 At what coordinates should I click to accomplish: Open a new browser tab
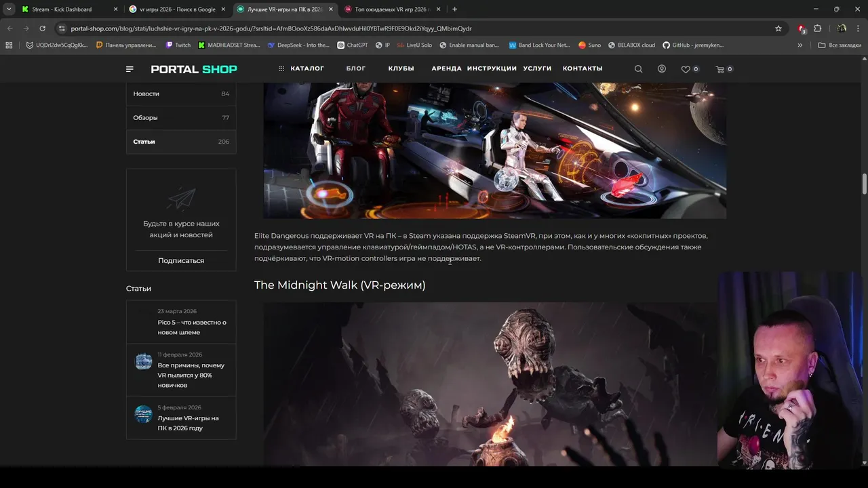(454, 9)
